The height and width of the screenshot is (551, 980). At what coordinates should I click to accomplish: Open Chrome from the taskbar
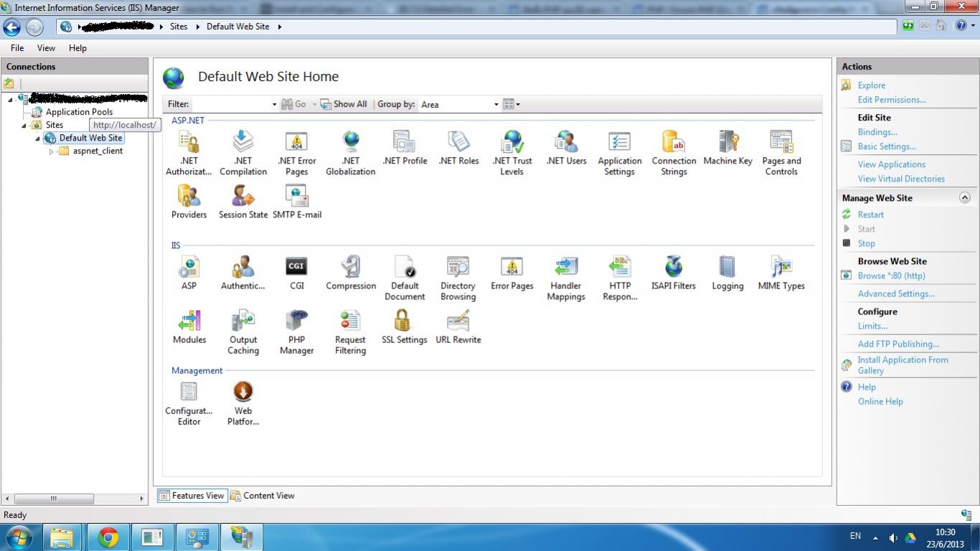[108, 537]
